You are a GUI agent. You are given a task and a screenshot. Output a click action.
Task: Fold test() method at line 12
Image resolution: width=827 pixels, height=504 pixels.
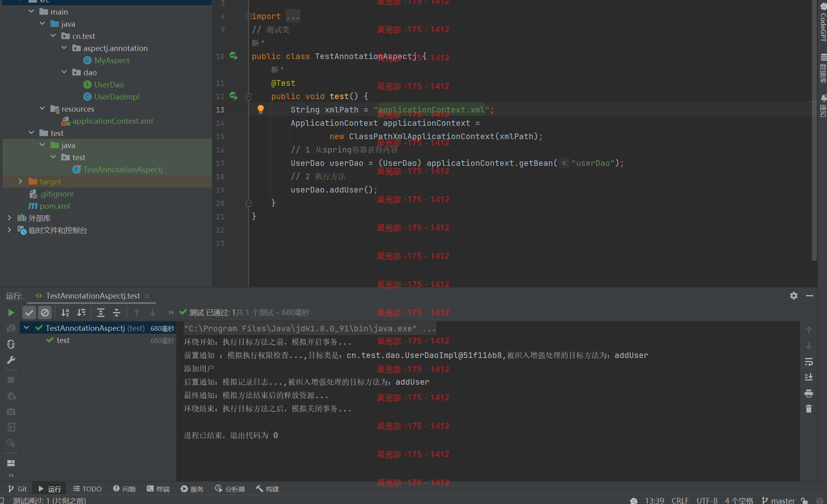tap(249, 97)
